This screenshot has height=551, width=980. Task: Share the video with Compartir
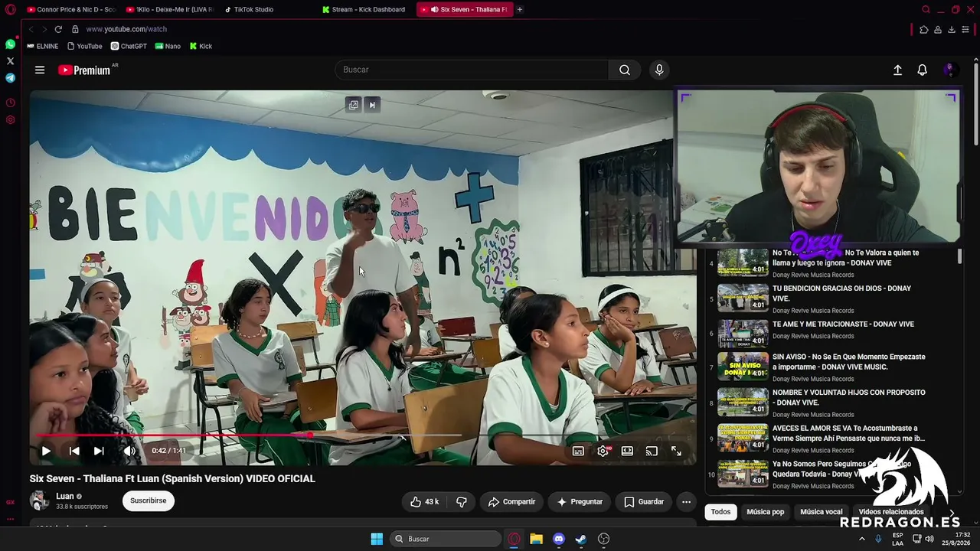pos(511,502)
